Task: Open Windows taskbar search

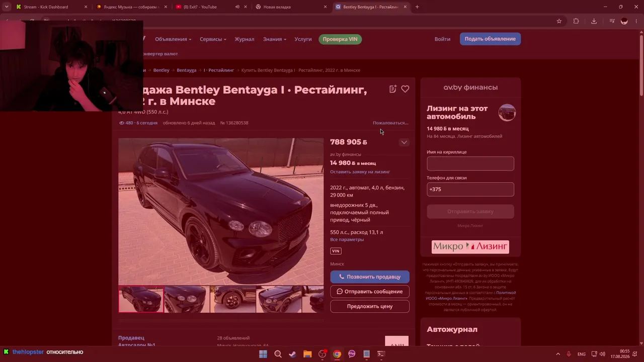Action: [x=278, y=354]
